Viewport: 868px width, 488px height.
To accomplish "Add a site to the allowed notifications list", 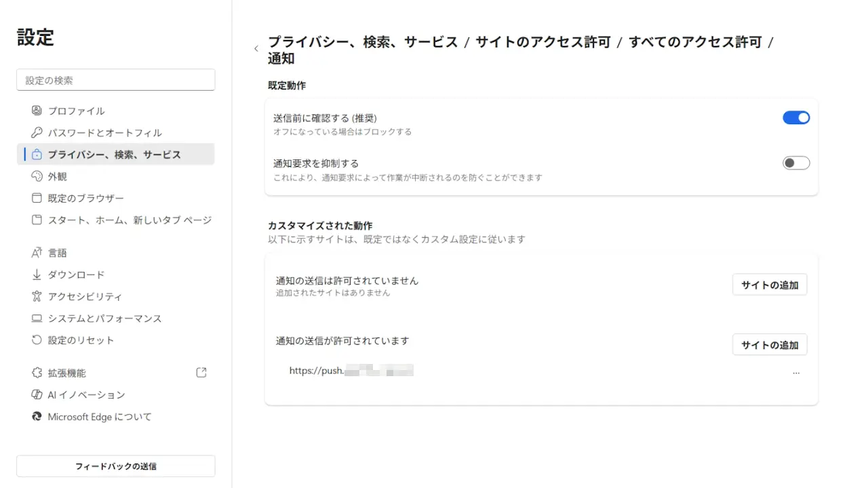I will [x=770, y=345].
